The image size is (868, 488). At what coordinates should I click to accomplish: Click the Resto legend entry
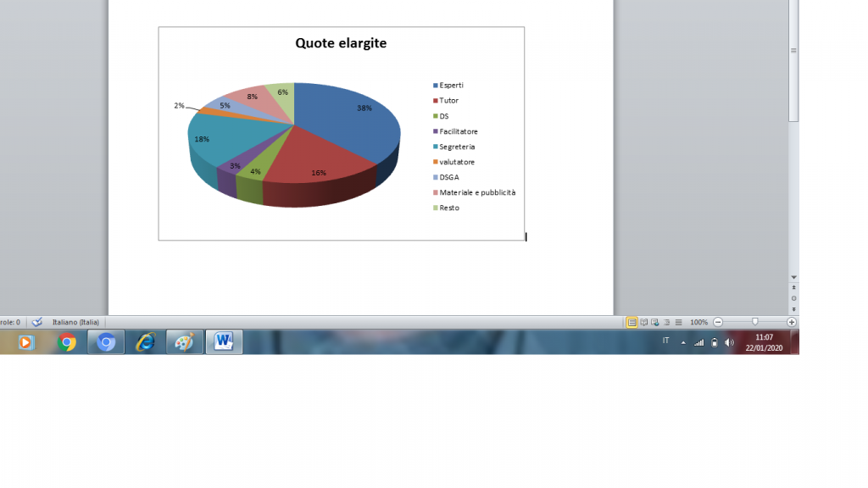click(446, 208)
